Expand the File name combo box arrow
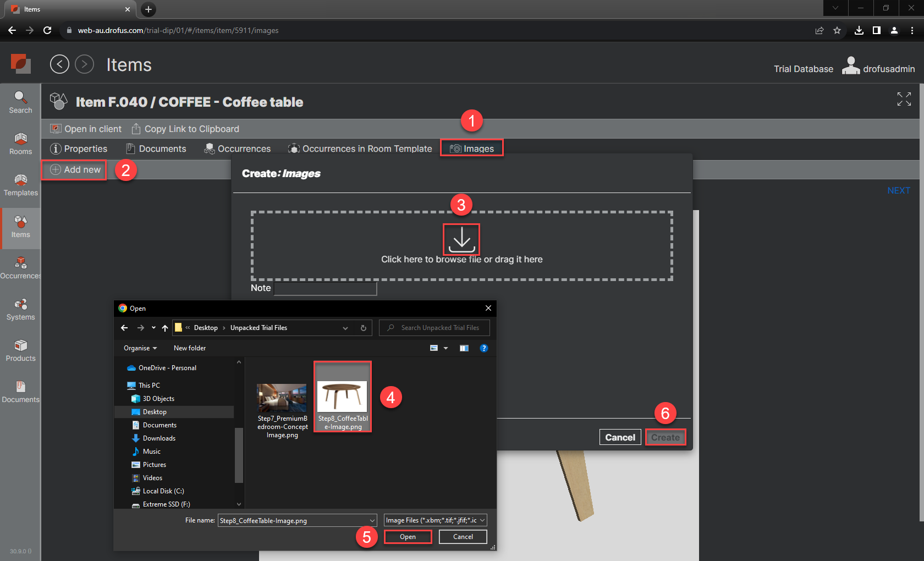The height and width of the screenshot is (561, 924). coord(372,520)
